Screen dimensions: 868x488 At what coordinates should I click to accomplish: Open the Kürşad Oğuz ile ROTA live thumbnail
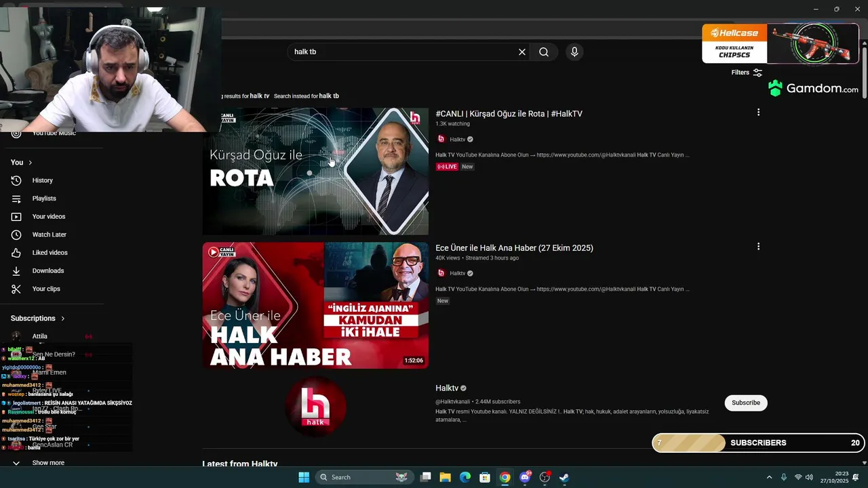pyautogui.click(x=315, y=171)
